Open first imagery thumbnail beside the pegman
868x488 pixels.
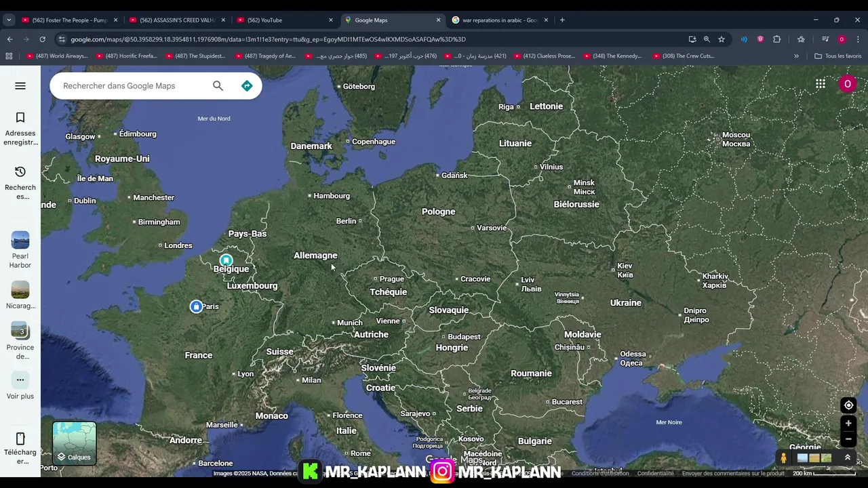click(x=802, y=458)
